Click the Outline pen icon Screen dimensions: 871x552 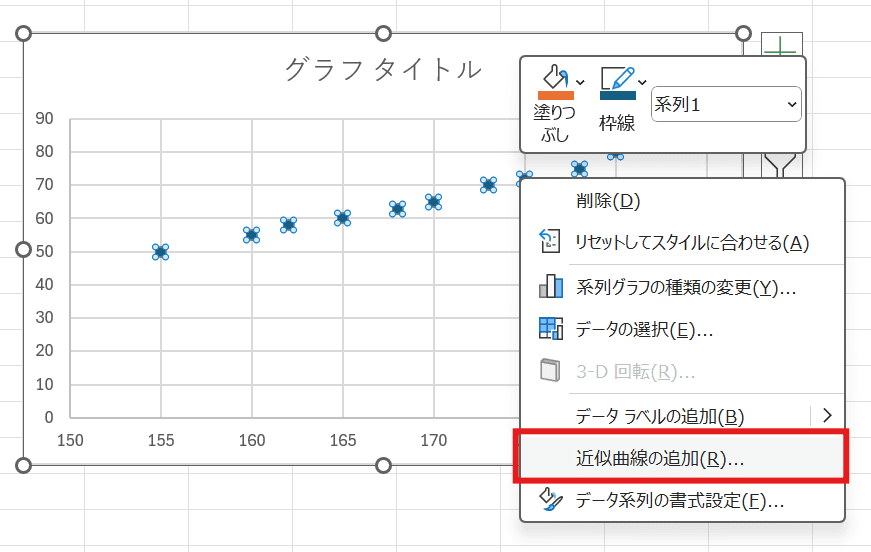[x=617, y=78]
